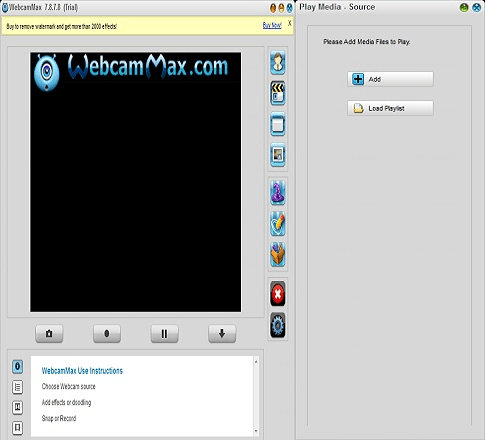
Task: Open the movie clapperboard media source
Action: coord(278,93)
